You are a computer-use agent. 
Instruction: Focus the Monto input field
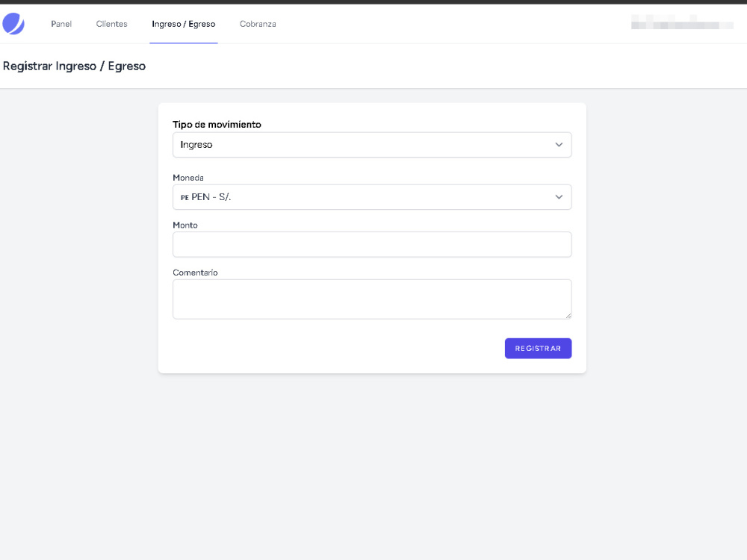point(372,244)
